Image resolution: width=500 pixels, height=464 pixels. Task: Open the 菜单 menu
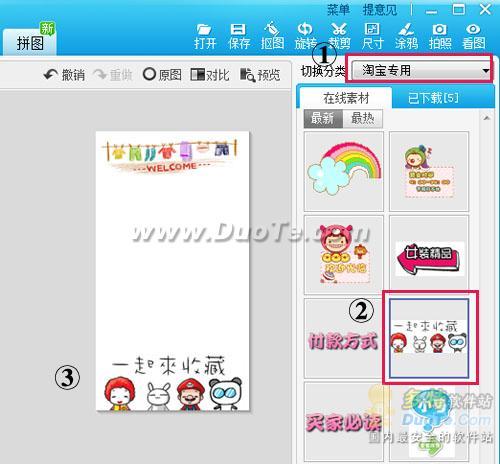point(338,10)
